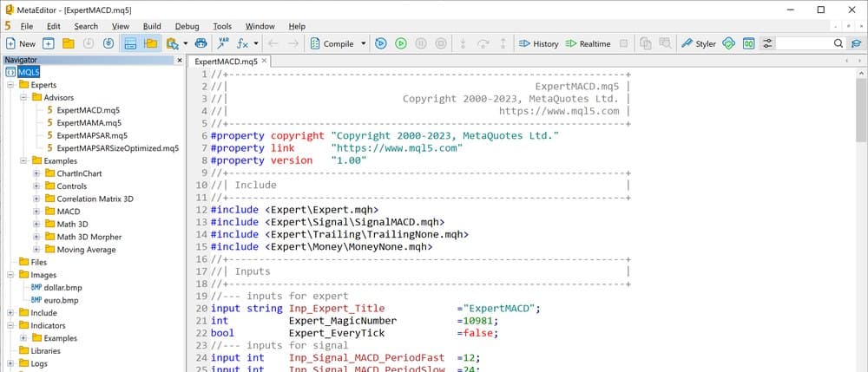
Task: Click the new project plus-square icon
Action: pyautogui.click(x=49, y=43)
